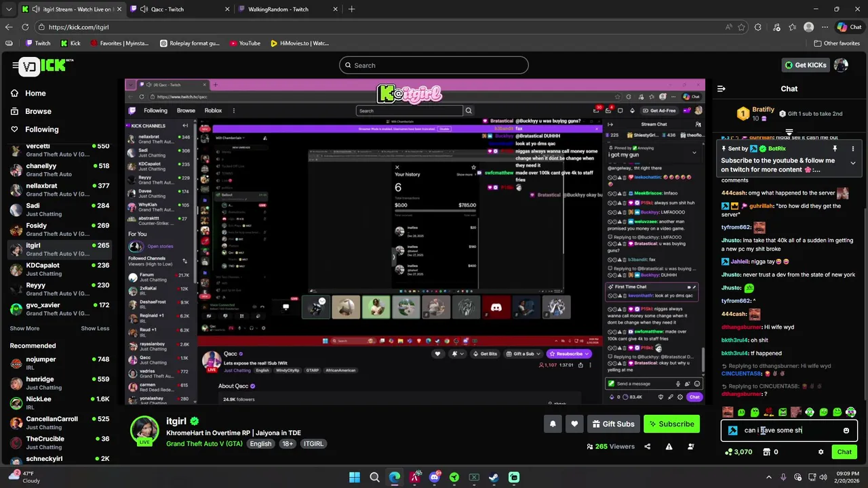Open the channel points 3,070 balance
The height and width of the screenshot is (488, 868).
pyautogui.click(x=738, y=452)
